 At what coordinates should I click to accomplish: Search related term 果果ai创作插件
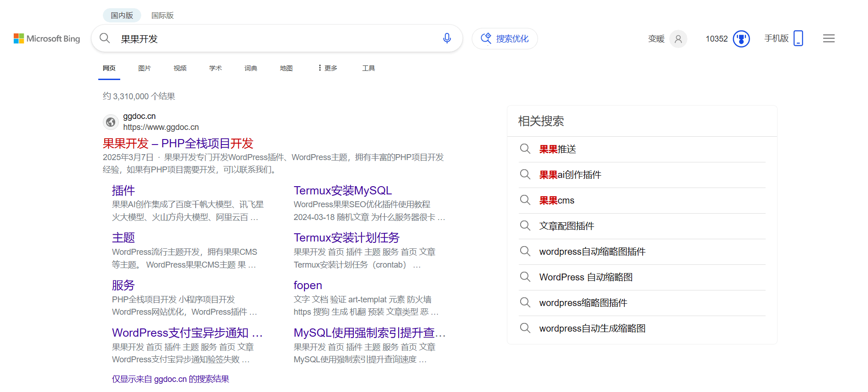pos(570,174)
